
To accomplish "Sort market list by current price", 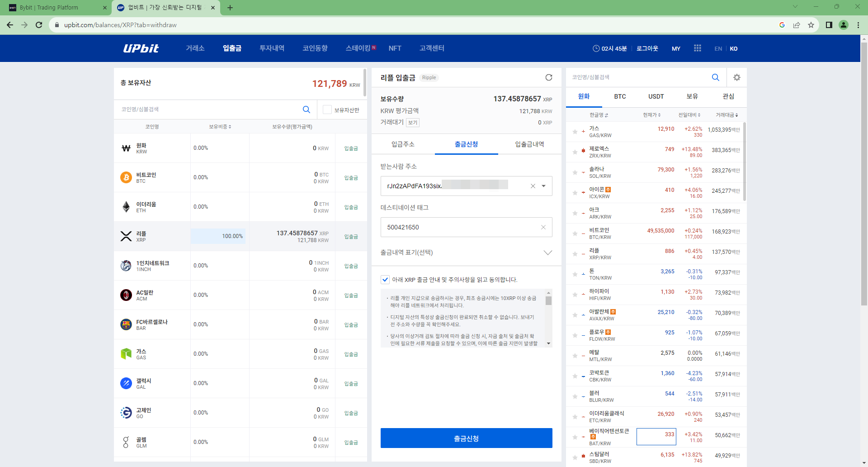I will point(651,115).
